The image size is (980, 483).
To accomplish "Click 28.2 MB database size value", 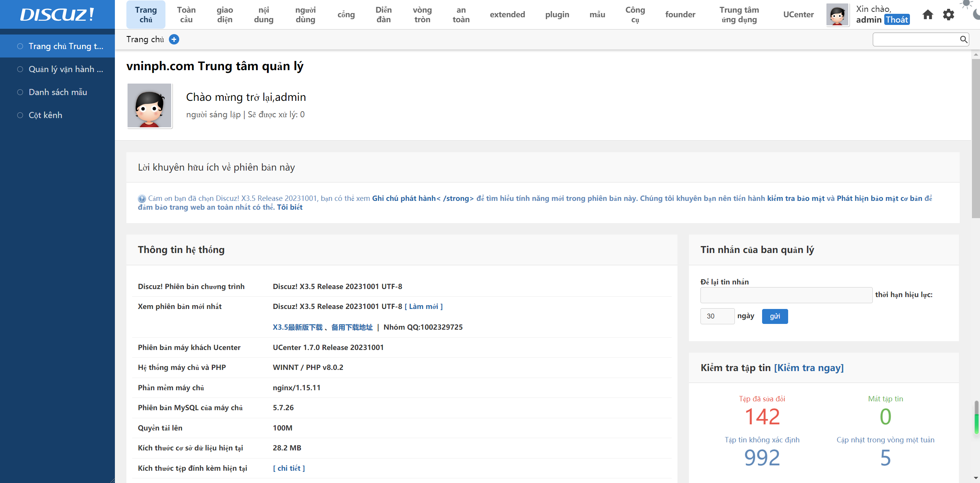I will click(x=287, y=448).
